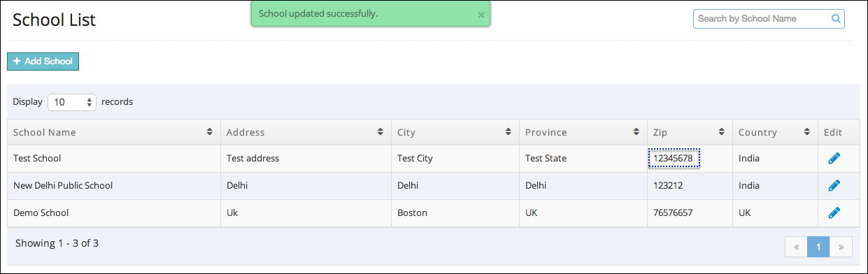Dismiss the success notification with X
This screenshot has height=274, width=868.
coord(481,15)
